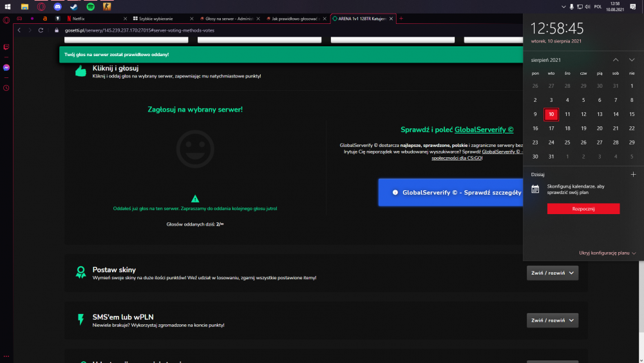The width and height of the screenshot is (644, 363).
Task: Select August 17 in the calendar
Action: (x=551, y=128)
